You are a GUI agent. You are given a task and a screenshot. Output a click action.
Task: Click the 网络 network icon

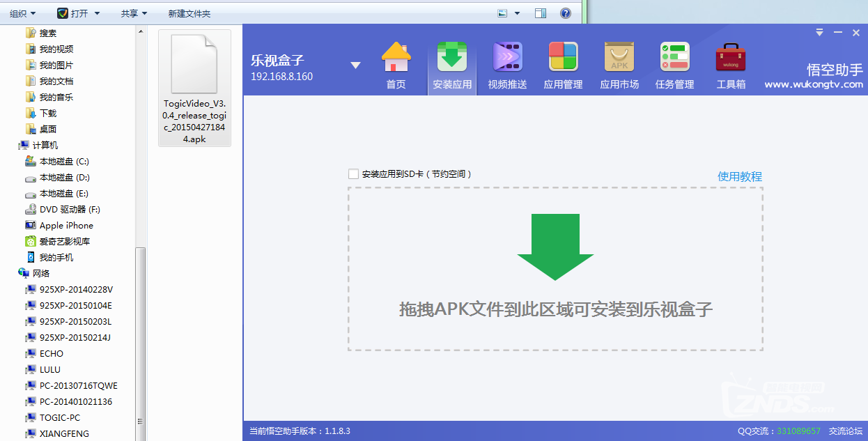click(24, 273)
